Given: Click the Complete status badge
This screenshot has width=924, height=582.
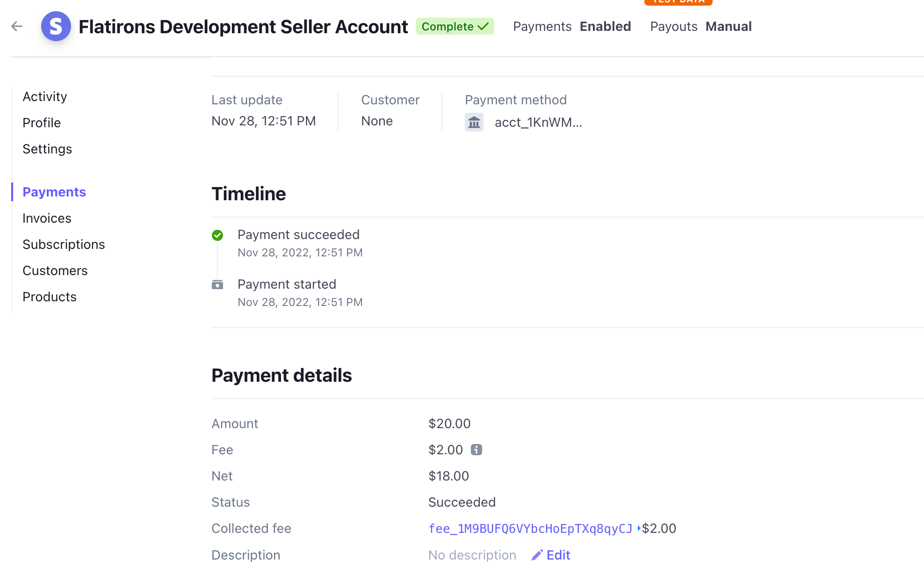Looking at the screenshot, I should coord(455,26).
